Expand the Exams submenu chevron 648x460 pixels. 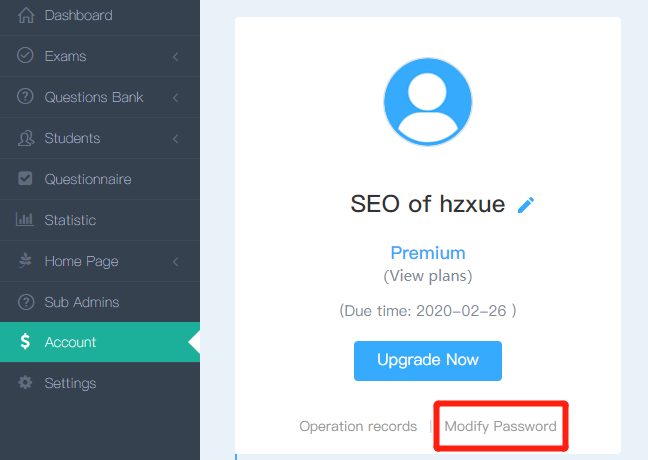[176, 57]
